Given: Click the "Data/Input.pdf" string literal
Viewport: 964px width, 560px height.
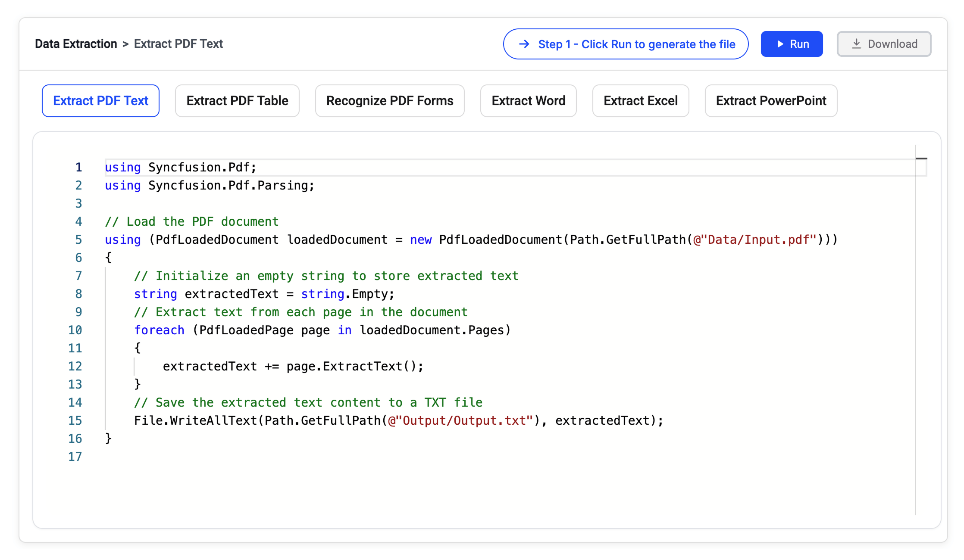Looking at the screenshot, I should click(755, 240).
